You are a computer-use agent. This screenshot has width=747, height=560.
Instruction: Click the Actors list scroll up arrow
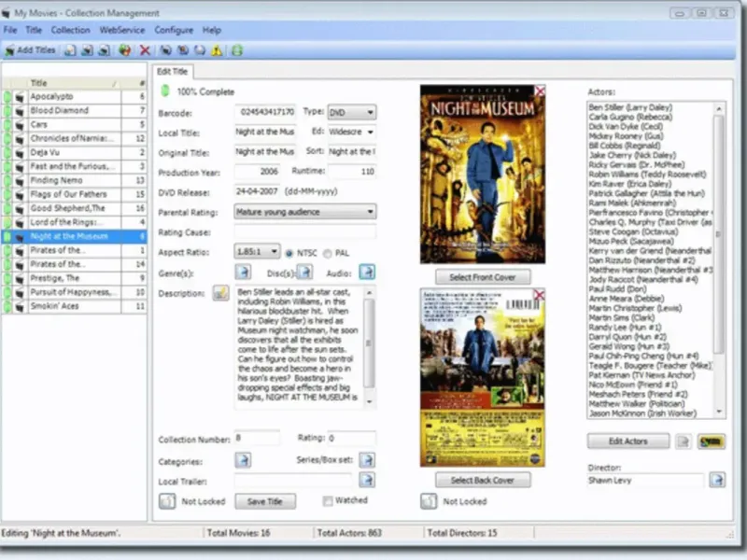719,108
